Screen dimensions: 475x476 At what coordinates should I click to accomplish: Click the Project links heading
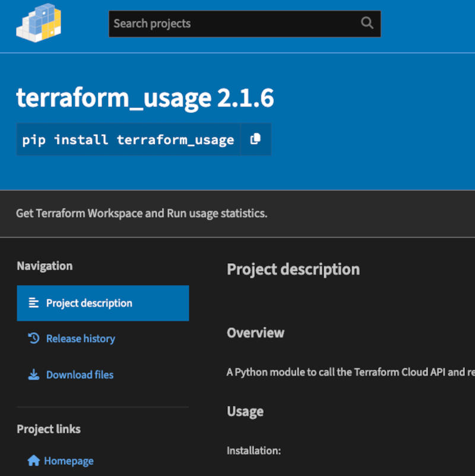49,429
